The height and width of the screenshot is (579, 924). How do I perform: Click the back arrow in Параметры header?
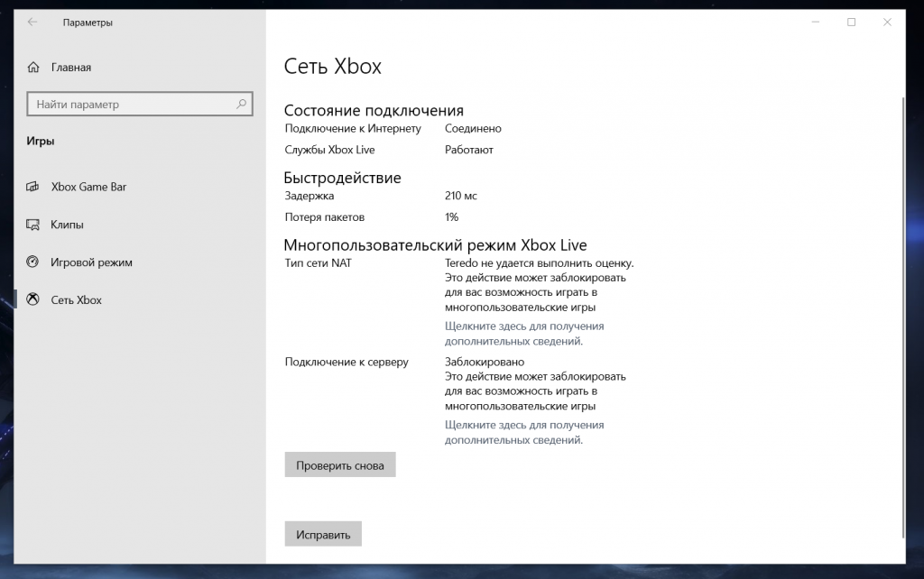[x=32, y=23]
